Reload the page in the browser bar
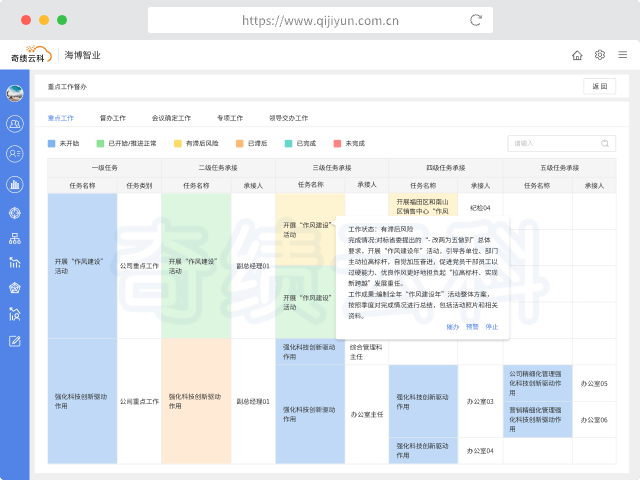640x480 pixels. click(x=476, y=19)
